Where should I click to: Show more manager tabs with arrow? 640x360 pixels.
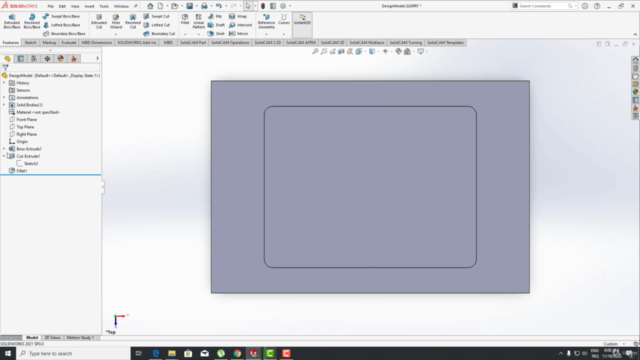point(97,59)
